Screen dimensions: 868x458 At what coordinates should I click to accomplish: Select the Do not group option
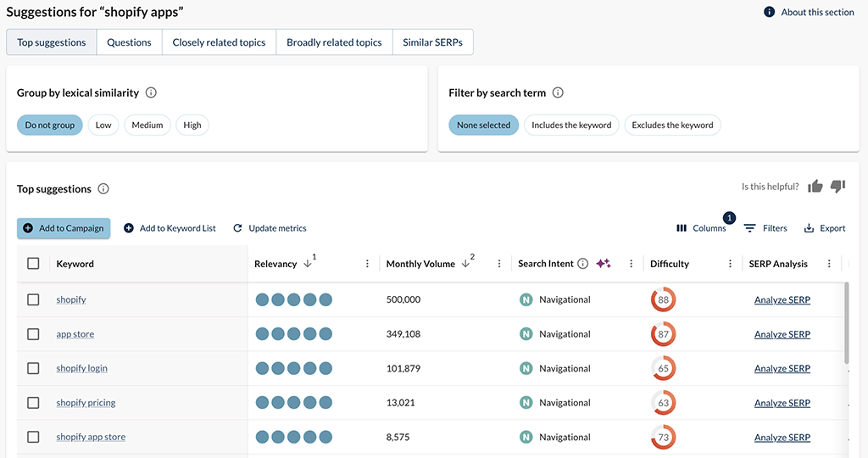pyautogui.click(x=50, y=126)
